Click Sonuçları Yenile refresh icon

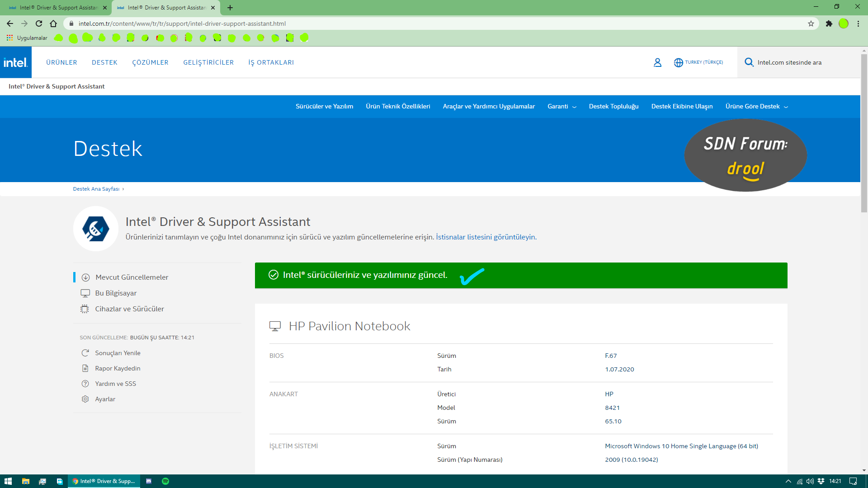point(85,353)
